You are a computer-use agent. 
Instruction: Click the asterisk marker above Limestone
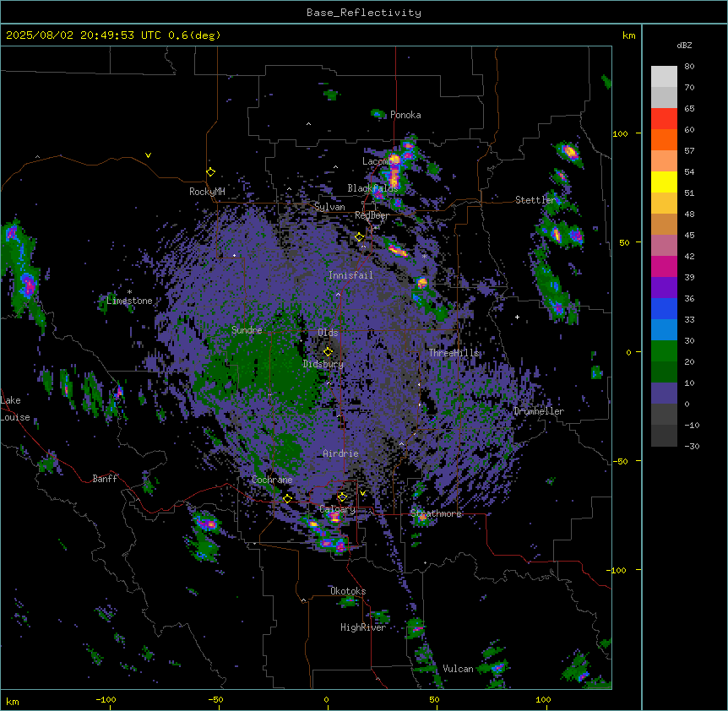[x=129, y=292]
